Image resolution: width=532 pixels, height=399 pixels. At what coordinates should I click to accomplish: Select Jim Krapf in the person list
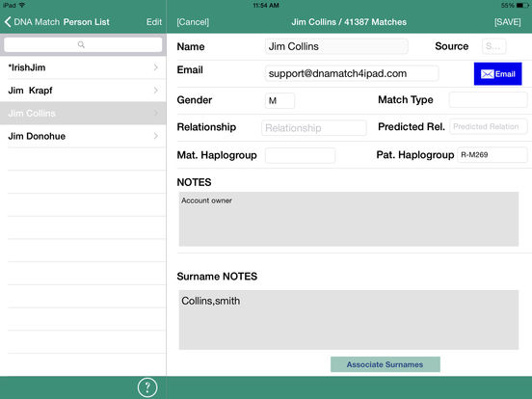click(x=83, y=91)
